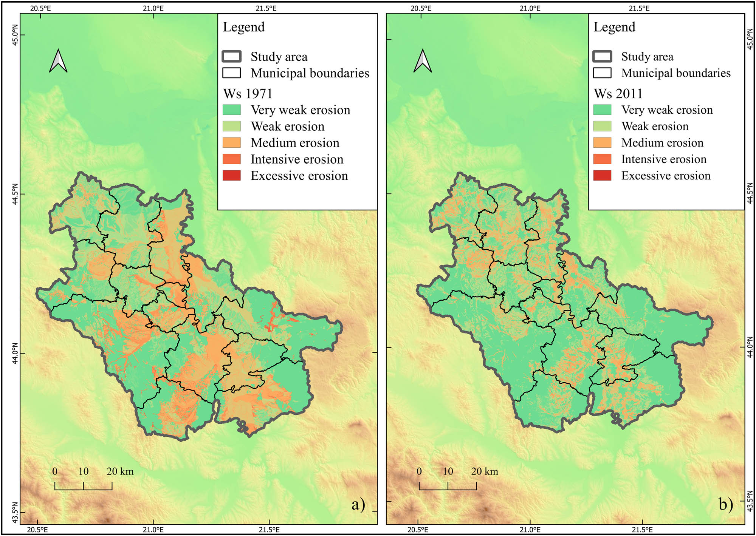This screenshot has width=756, height=536.
Task: Select Very weak erosion swatch, Ws 2011
Action: coord(602,110)
